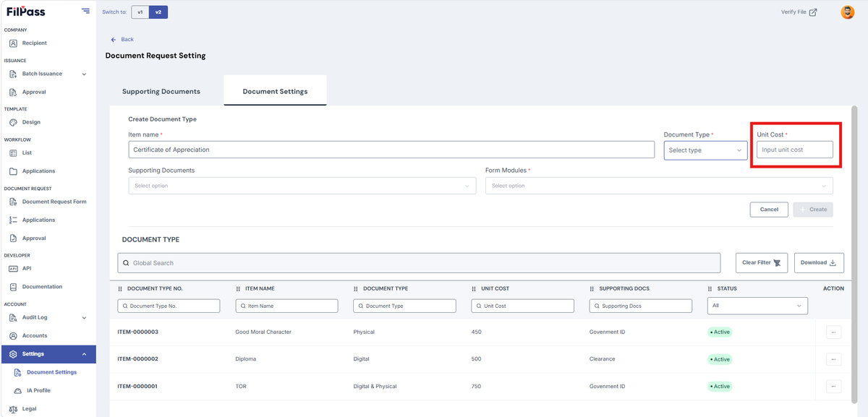Click the Verify File link
Screen dimensions: 868x417
click(793, 12)
